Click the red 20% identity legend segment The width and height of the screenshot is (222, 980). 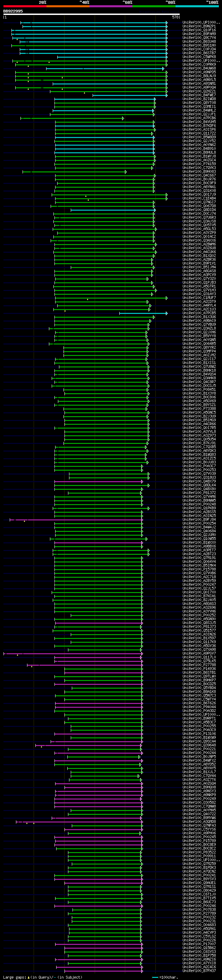(x=25, y=7)
